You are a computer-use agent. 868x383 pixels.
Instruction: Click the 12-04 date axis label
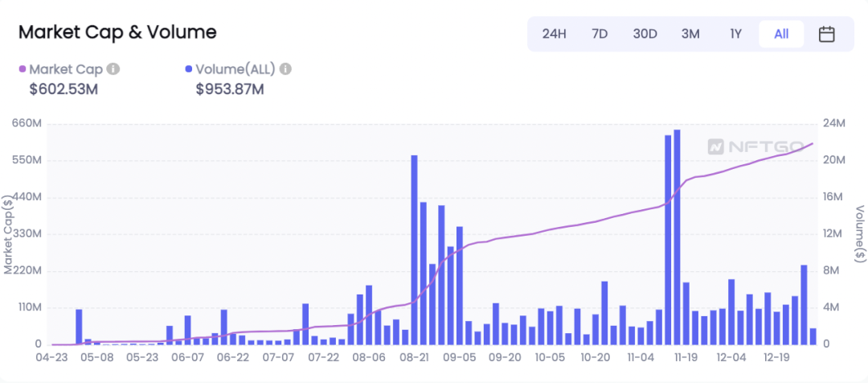point(731,356)
